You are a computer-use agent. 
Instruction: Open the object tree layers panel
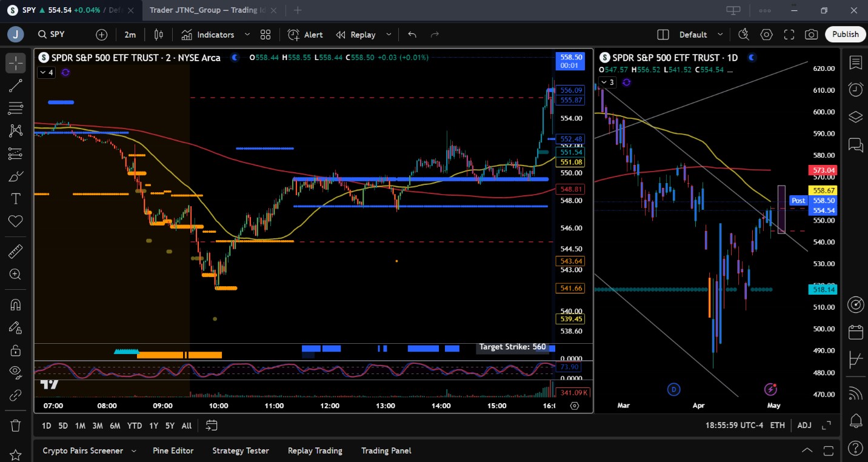[856, 117]
